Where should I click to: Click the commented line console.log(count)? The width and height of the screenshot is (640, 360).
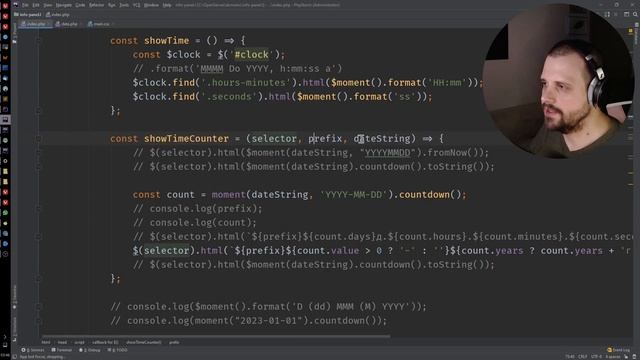[195, 222]
